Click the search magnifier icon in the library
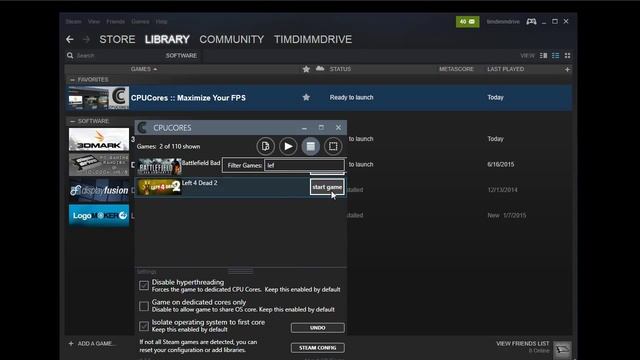This screenshot has width=640, height=360. pos(70,55)
